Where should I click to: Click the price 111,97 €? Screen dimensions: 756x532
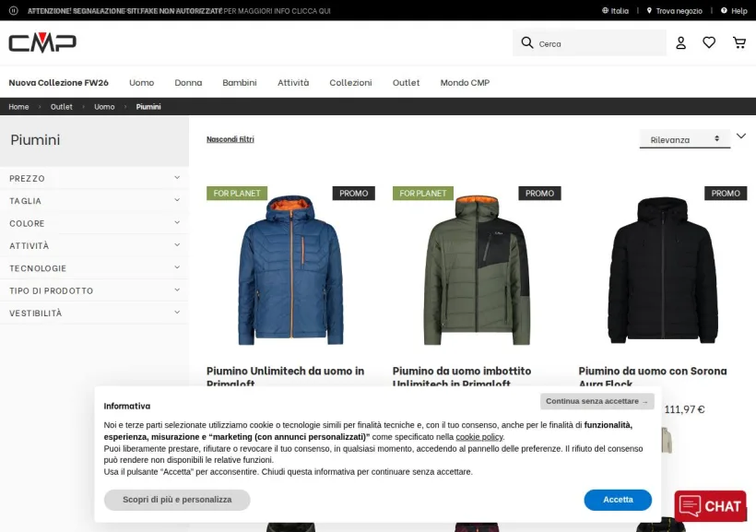tap(685, 409)
